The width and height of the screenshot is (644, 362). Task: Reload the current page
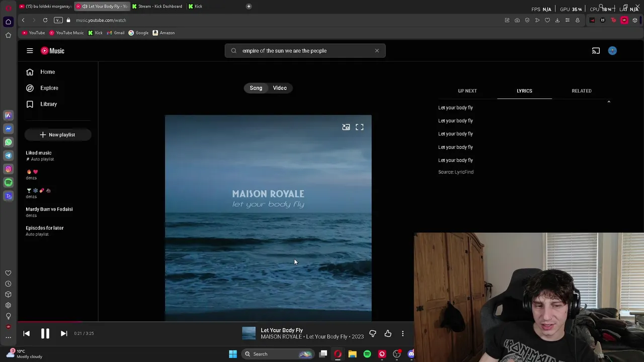coord(45,20)
